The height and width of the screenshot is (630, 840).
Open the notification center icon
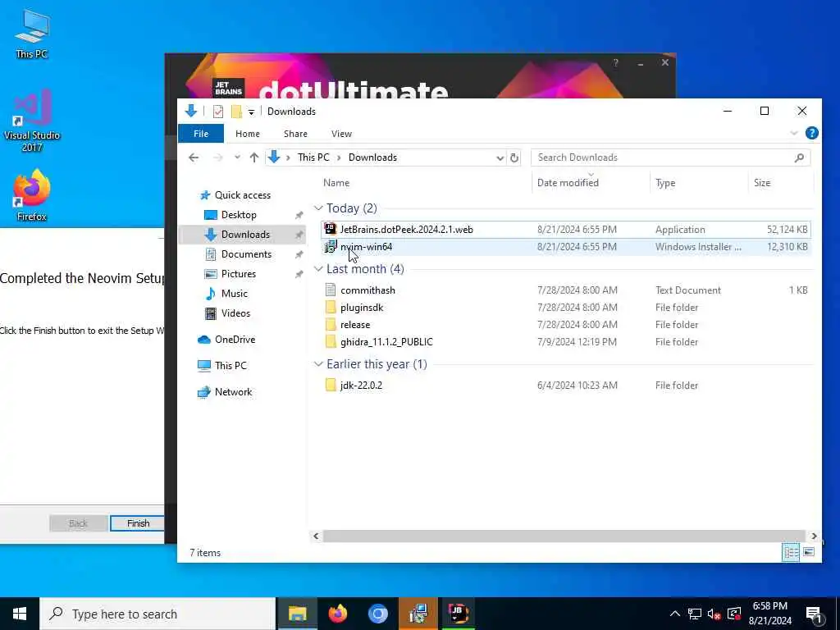814,614
